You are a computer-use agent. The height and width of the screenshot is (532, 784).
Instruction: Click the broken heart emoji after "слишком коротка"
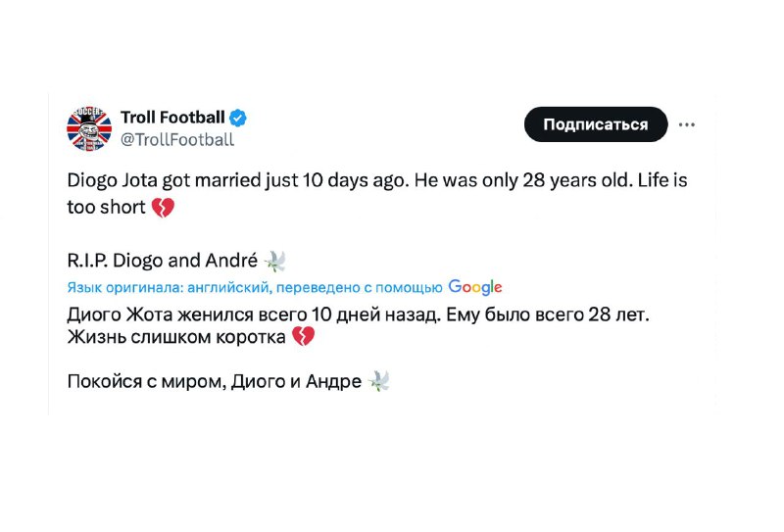[x=303, y=336]
